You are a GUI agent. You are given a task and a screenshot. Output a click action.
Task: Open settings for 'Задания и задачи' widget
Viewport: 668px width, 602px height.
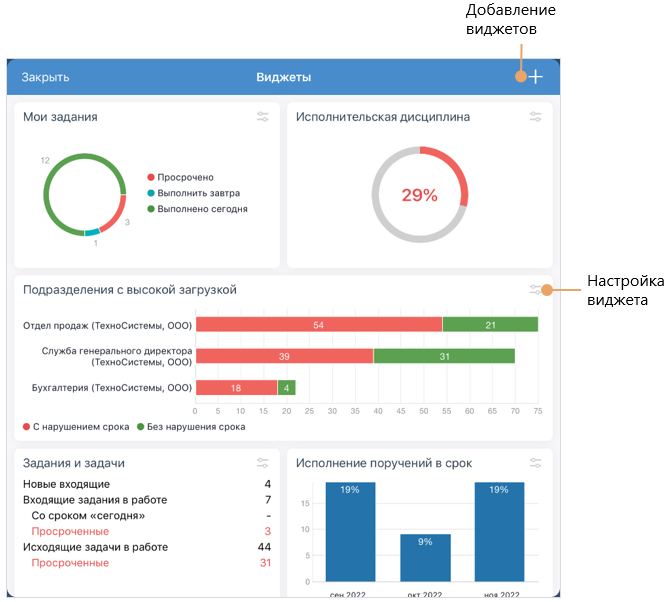263,463
